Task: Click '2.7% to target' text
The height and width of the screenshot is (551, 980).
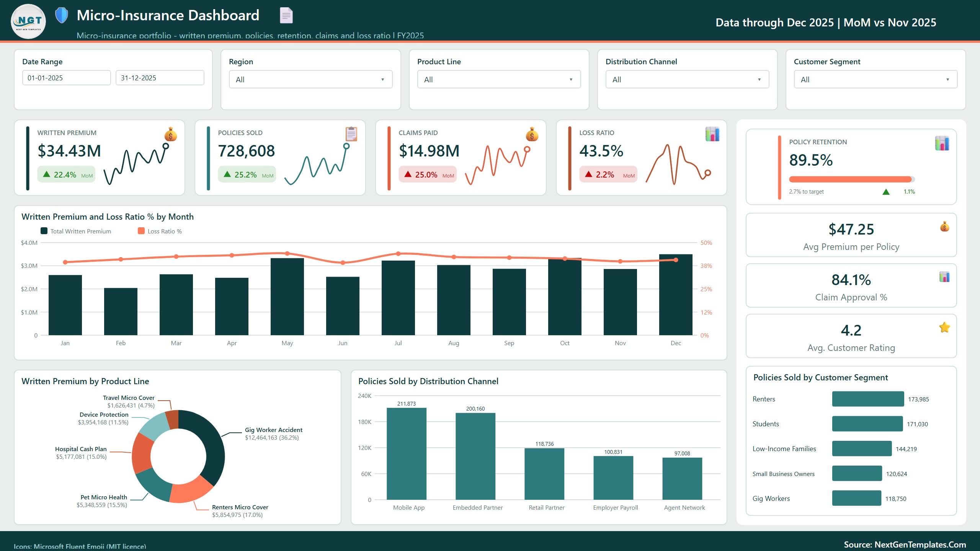Action: coord(806,192)
